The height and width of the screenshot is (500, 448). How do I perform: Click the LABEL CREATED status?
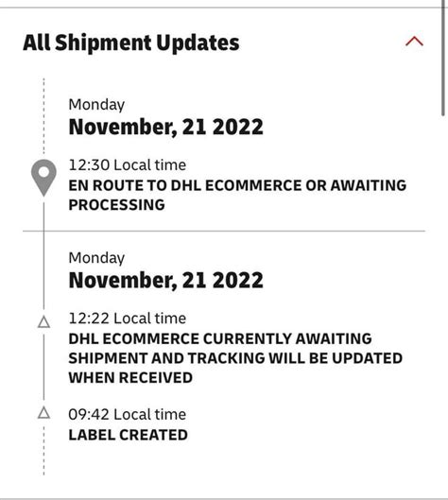(x=128, y=435)
